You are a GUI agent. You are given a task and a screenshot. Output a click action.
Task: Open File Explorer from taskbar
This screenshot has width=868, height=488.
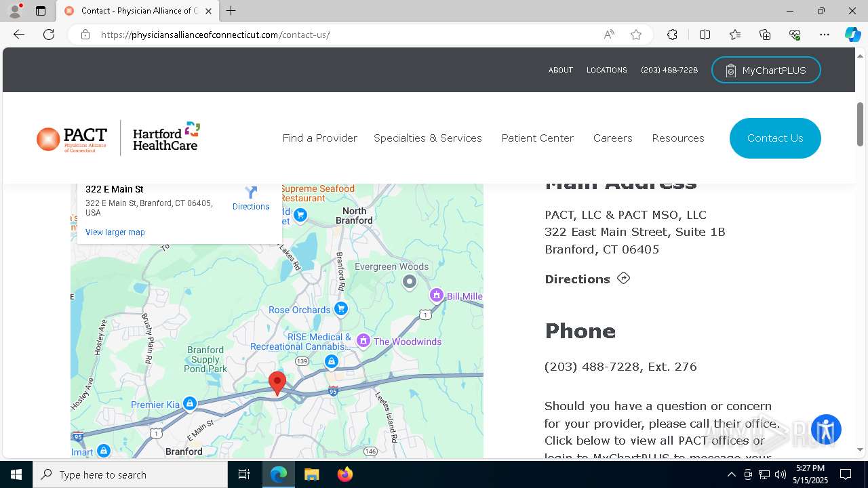pos(311,474)
